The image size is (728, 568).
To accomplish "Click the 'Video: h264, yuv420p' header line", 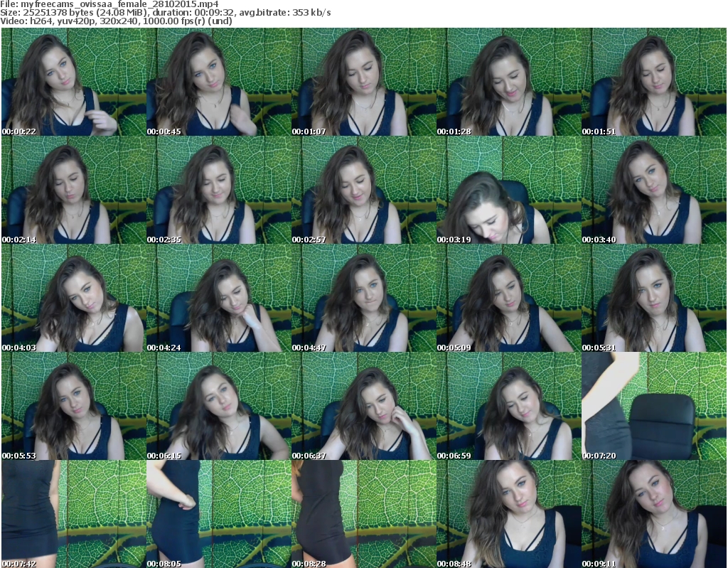I will point(116,21).
